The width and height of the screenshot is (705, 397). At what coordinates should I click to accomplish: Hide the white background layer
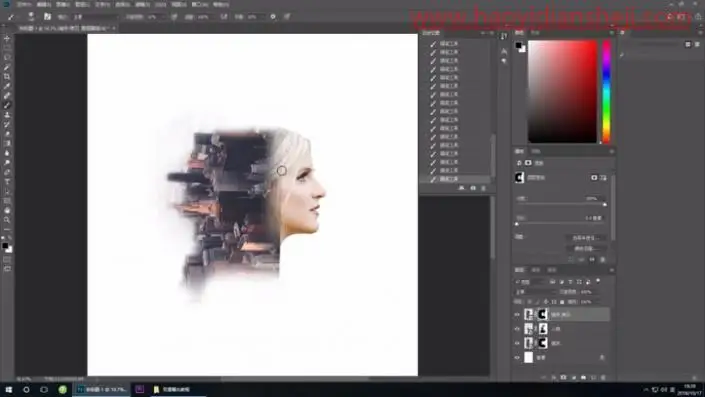517,358
